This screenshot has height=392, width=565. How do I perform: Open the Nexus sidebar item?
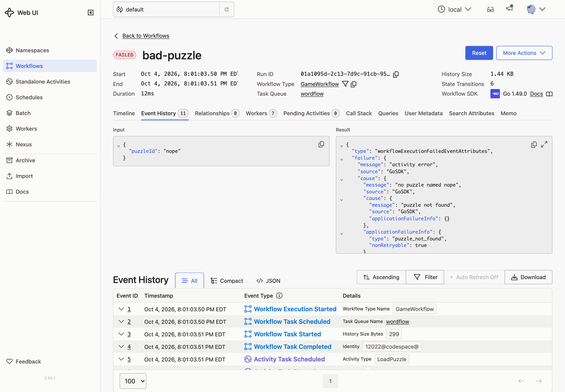click(50, 144)
